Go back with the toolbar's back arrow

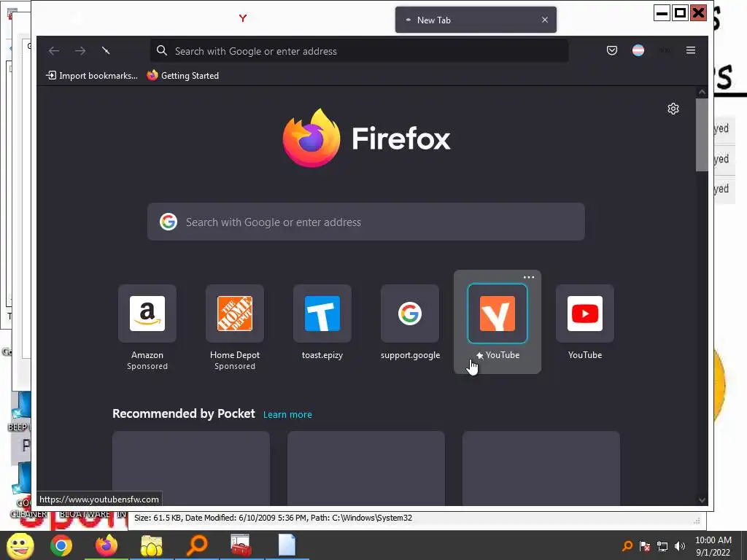(54, 50)
